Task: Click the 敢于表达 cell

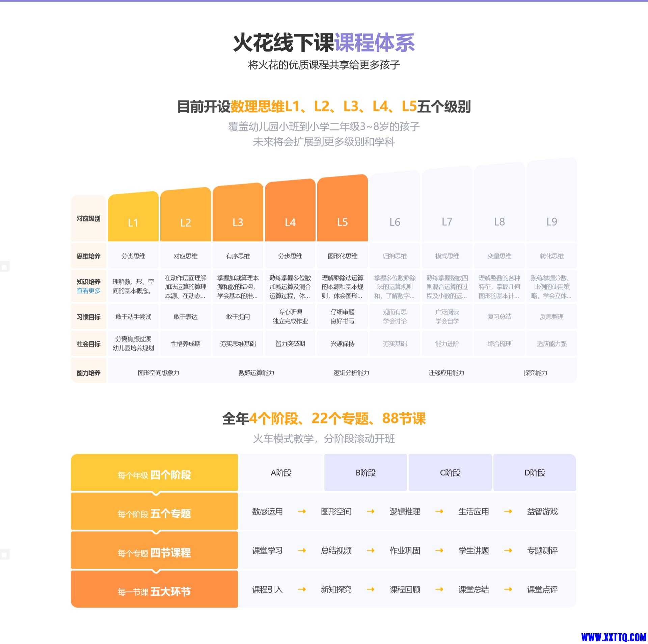Action: point(186,317)
